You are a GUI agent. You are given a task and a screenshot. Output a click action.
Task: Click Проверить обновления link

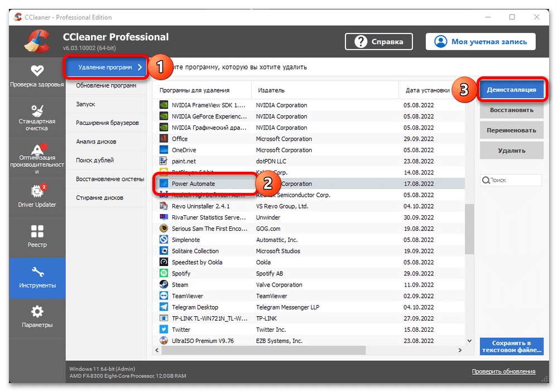click(503, 371)
